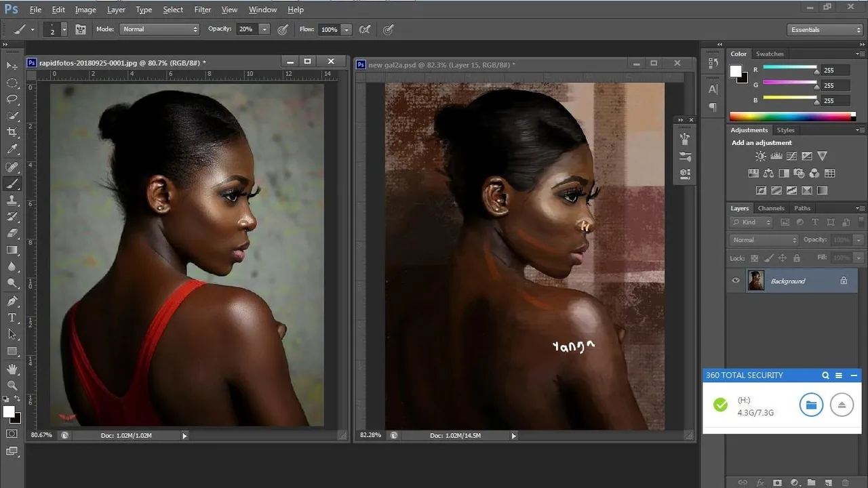The width and height of the screenshot is (868, 488).
Task: Toggle Background layer visibility eye
Action: click(736, 281)
